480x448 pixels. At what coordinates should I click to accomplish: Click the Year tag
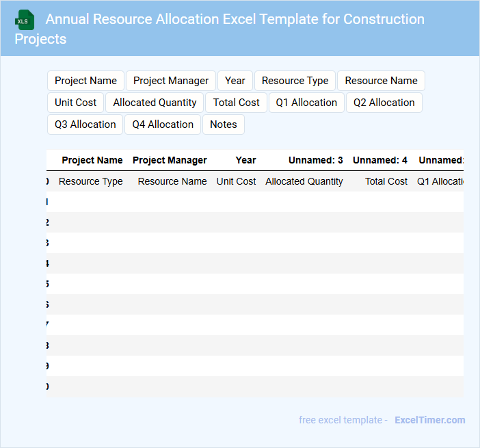pyautogui.click(x=235, y=81)
